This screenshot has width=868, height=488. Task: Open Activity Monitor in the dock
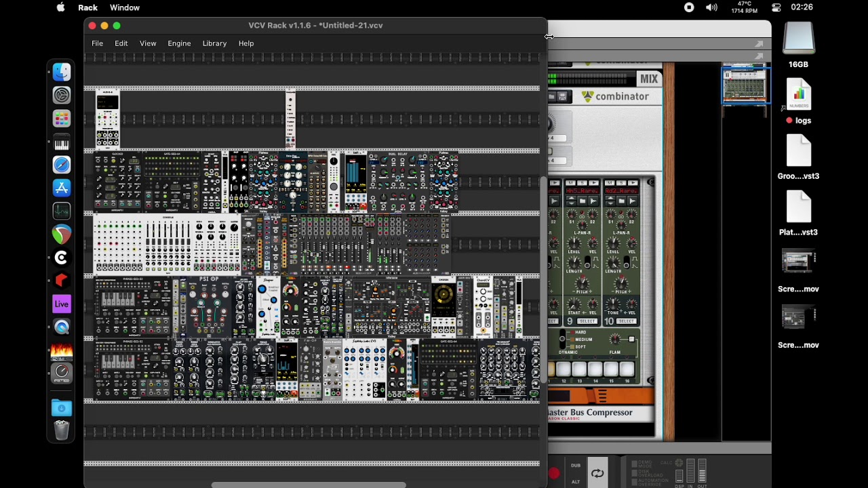[x=62, y=211]
